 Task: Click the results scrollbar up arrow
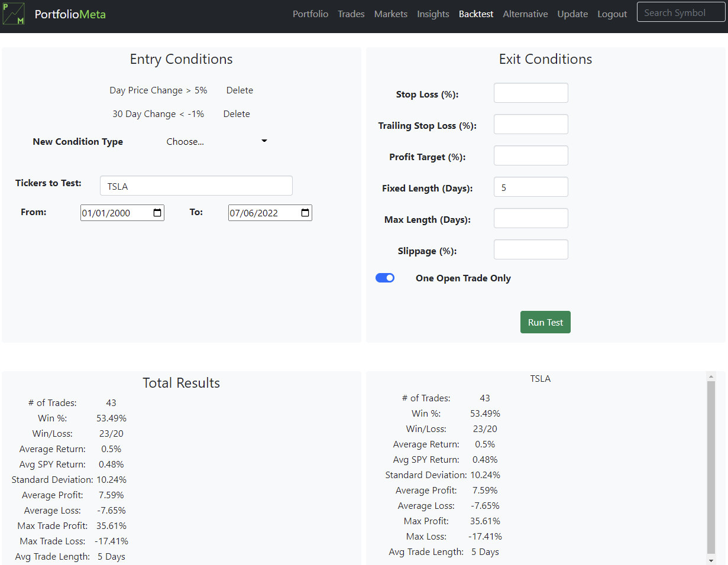coord(711,376)
